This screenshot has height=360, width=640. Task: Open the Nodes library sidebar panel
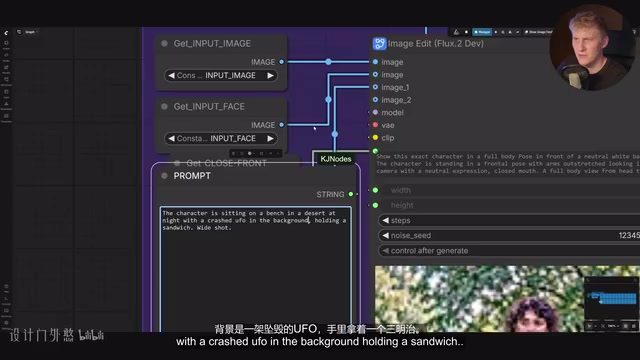pyautogui.click(x=6, y=57)
